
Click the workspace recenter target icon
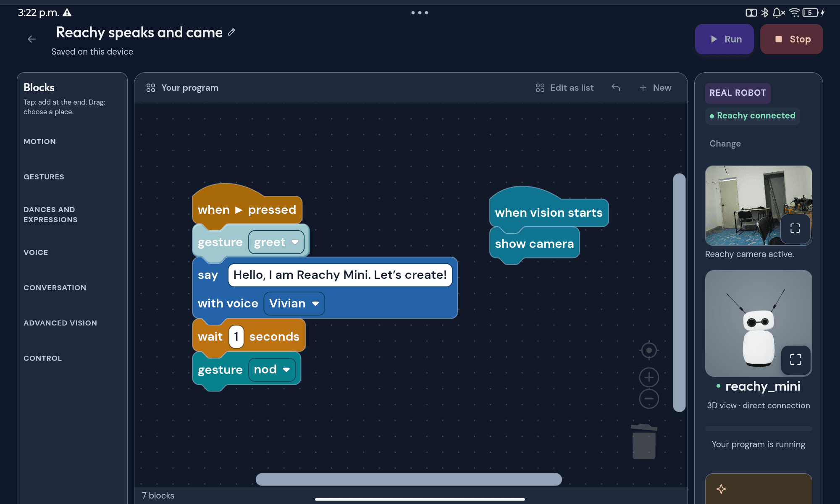[649, 350]
